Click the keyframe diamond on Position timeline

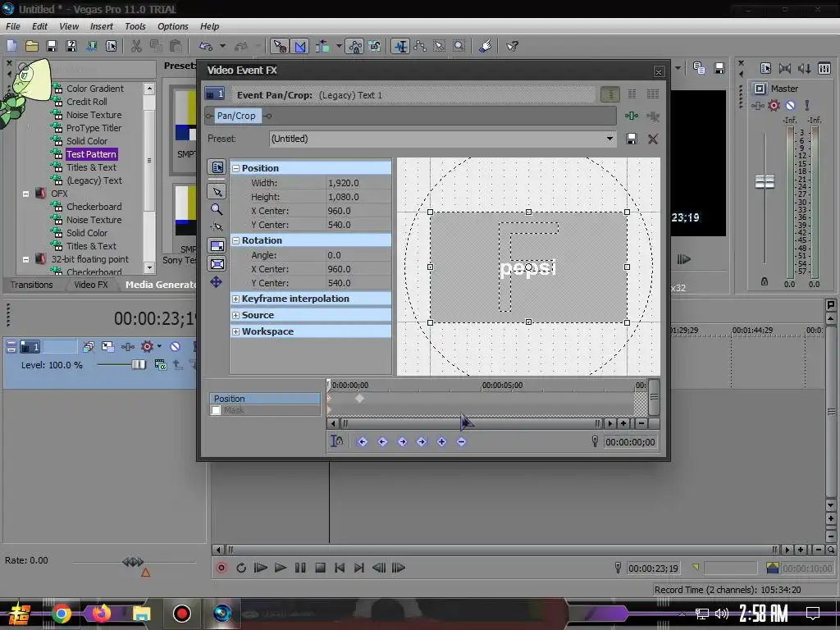tap(359, 398)
